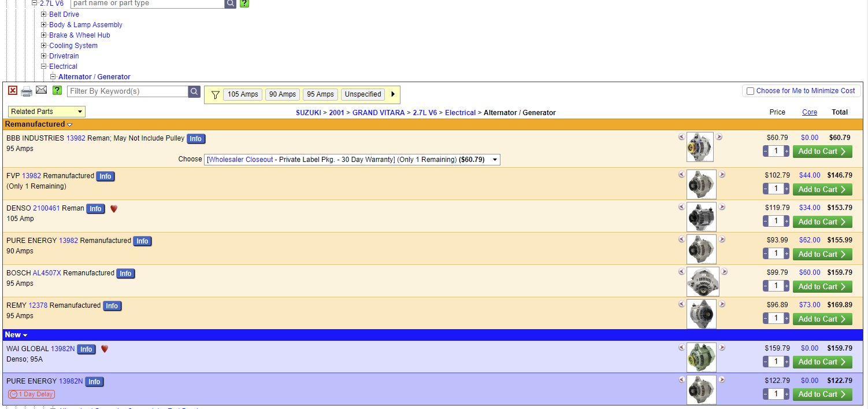This screenshot has height=409, width=868.
Task: Show next image for PURE ENERGY 13982N
Action: (722, 380)
